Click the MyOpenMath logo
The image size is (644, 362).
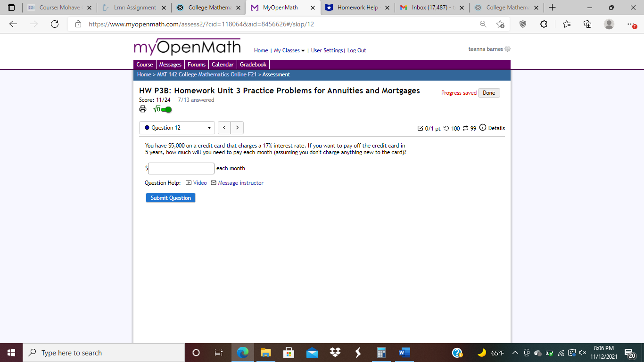[x=187, y=46]
